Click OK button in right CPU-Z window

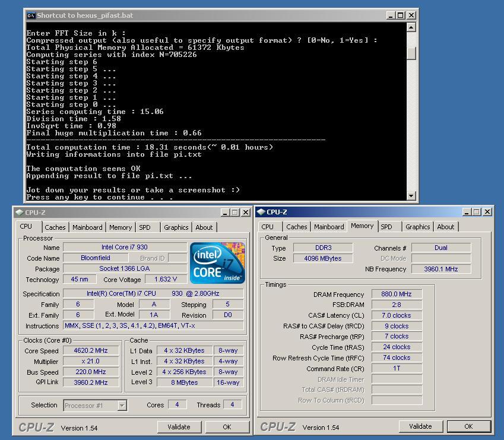click(468, 426)
